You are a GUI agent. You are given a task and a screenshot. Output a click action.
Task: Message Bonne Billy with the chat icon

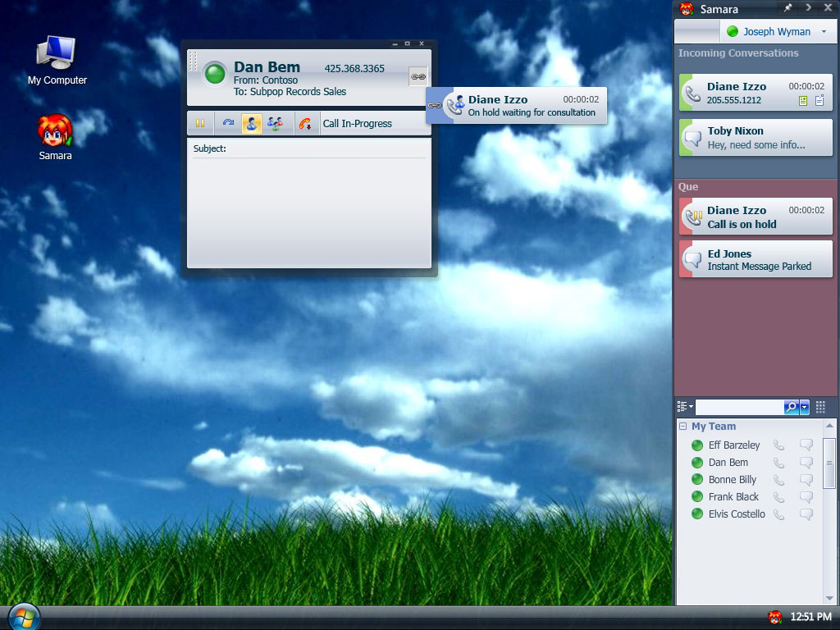point(806,479)
